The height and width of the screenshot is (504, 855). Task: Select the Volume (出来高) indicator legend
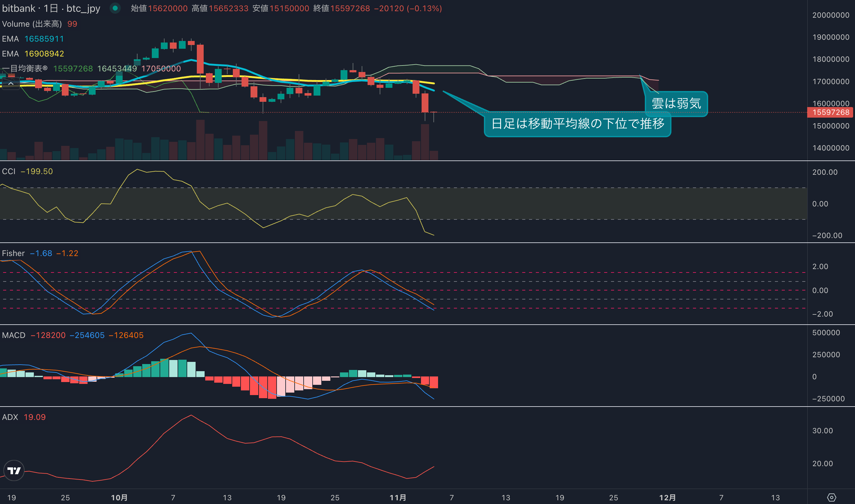click(32, 24)
